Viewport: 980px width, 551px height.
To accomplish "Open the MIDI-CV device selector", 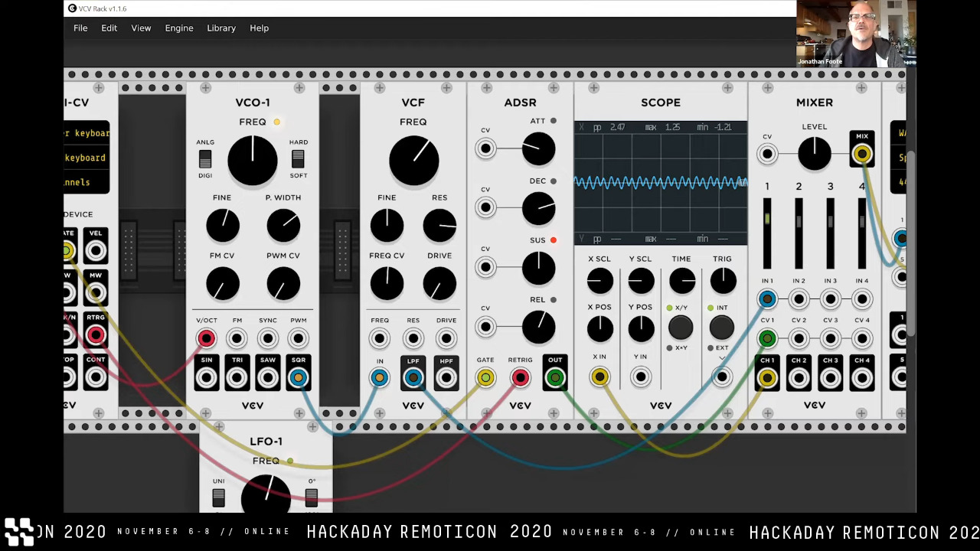I will (87, 158).
